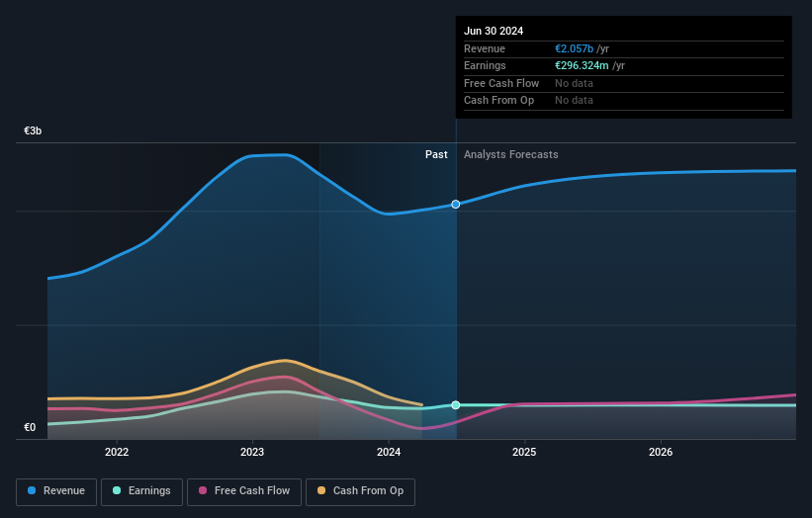
Task: Click the Jun 30 2024 tooltip date
Action: [494, 31]
